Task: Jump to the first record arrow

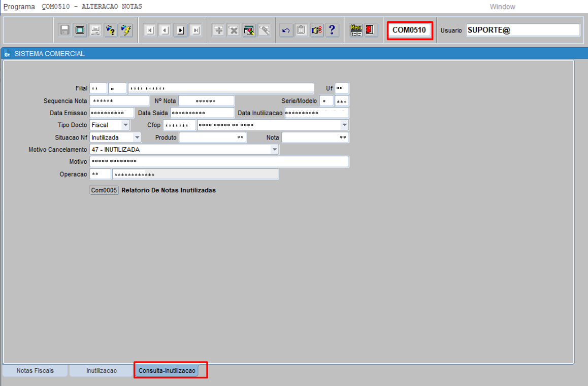Action: [x=150, y=30]
